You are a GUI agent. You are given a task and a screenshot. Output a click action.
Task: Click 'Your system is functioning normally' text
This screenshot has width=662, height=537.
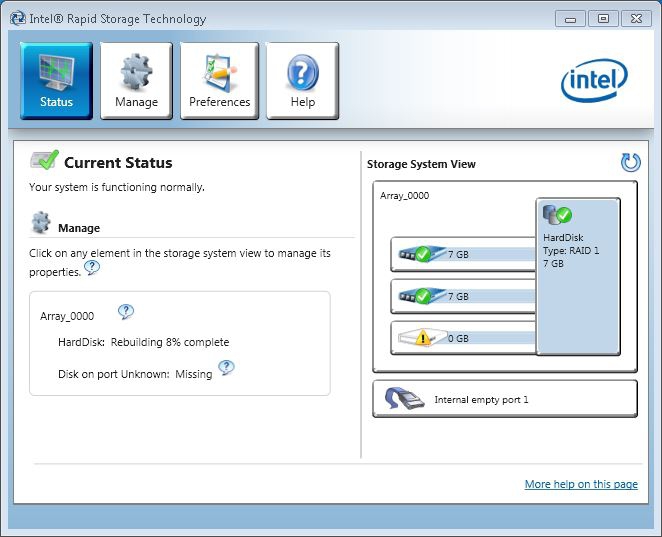point(117,187)
